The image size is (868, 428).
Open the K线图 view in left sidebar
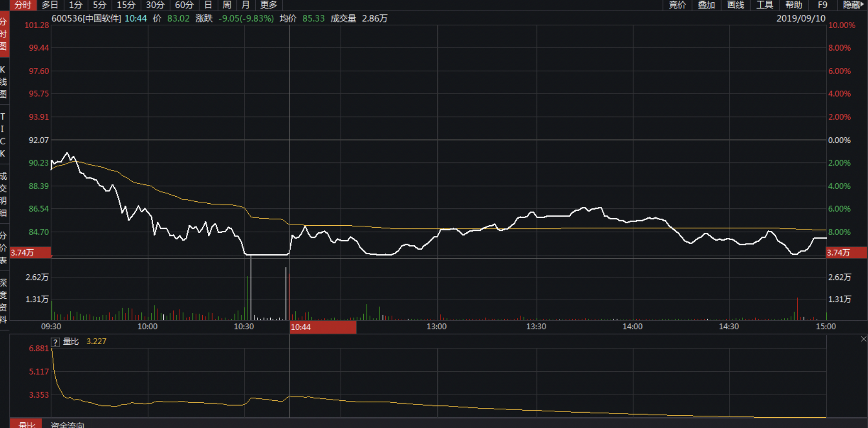[4, 82]
